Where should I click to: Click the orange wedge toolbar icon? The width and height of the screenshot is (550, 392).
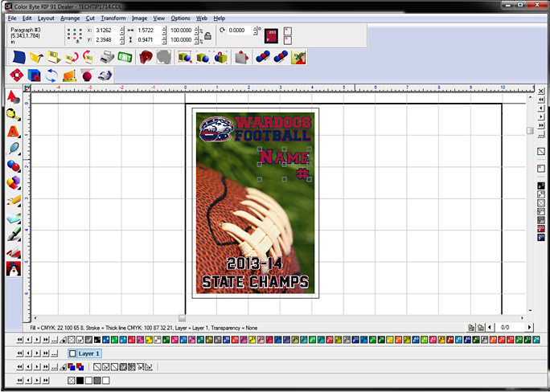(x=69, y=75)
